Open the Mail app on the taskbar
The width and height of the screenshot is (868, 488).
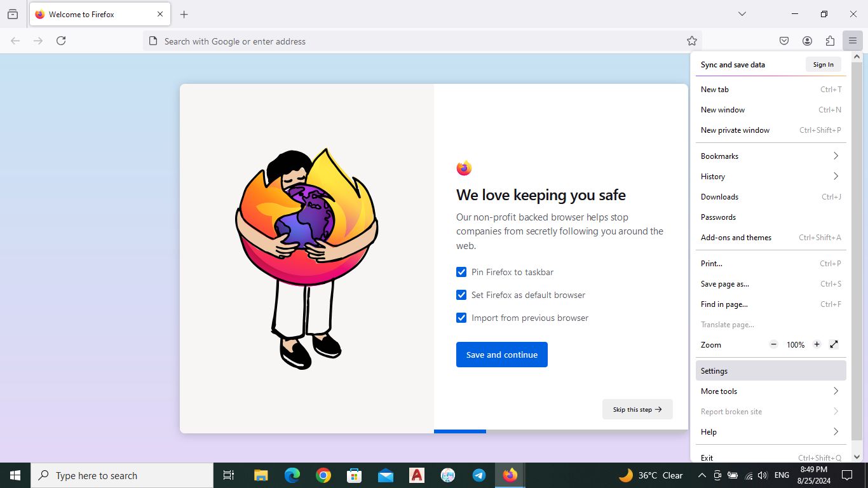point(385,475)
